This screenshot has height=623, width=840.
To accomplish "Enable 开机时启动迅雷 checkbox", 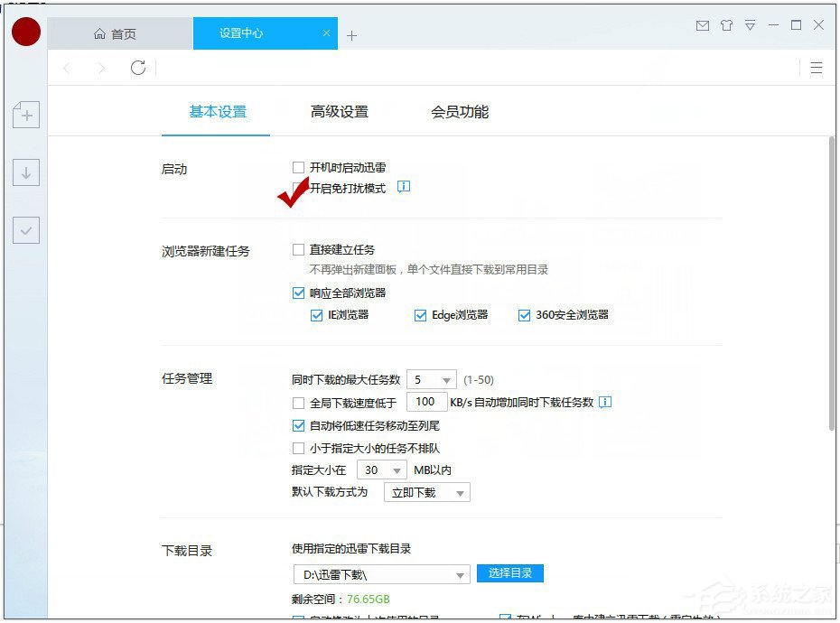I will tap(298, 167).
